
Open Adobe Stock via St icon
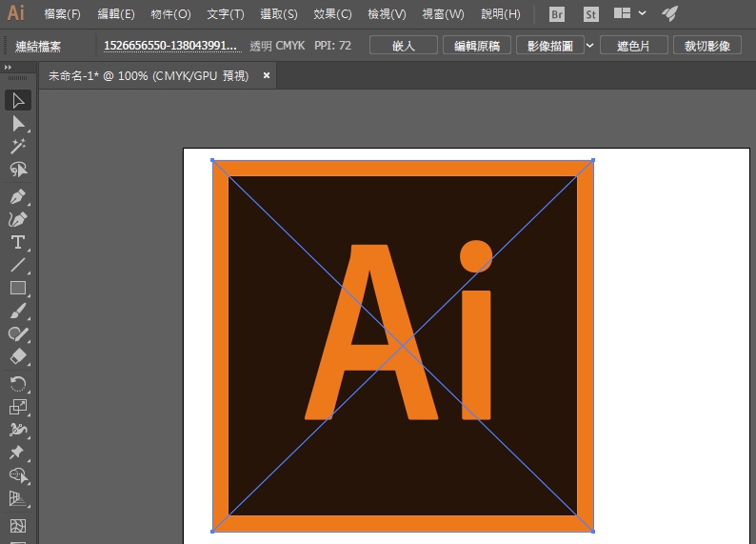pos(590,14)
